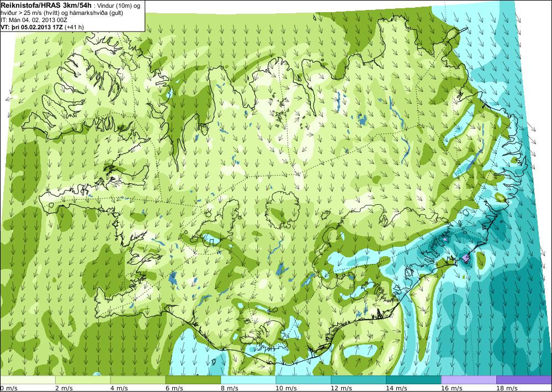Image resolution: width=552 pixels, height=392 pixels.
Task: Click the 10–12 m/s turquoise legend swatch
Action: click(x=303, y=380)
